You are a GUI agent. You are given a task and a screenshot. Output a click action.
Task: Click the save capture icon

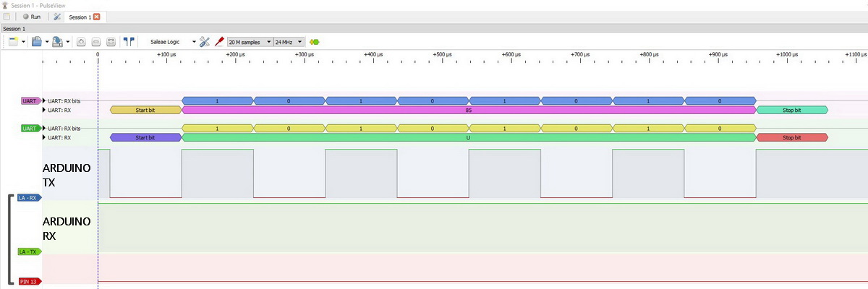(58, 42)
